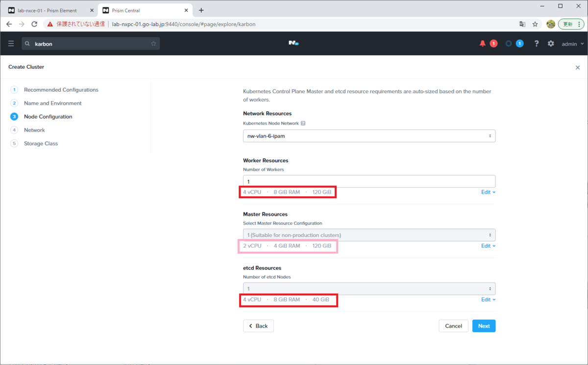Reload the browser page
This screenshot has width=588, height=365.
click(x=34, y=24)
